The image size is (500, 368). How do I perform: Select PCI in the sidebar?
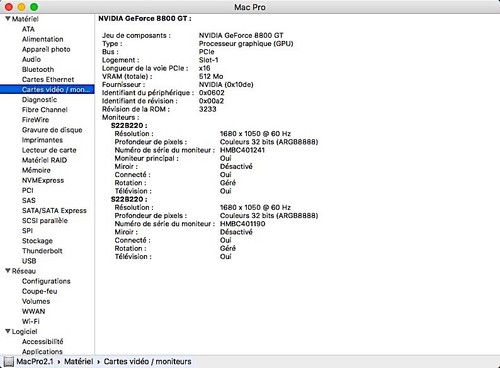pos(28,190)
